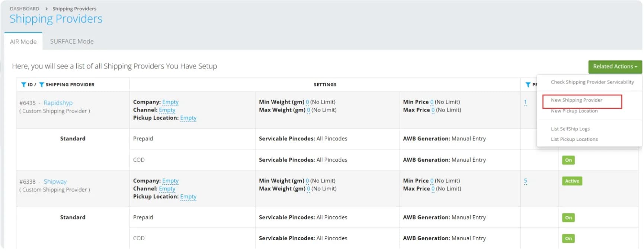Image resolution: width=644 pixels, height=251 pixels.
Task: Open List SelfShip Logs
Action: point(570,129)
